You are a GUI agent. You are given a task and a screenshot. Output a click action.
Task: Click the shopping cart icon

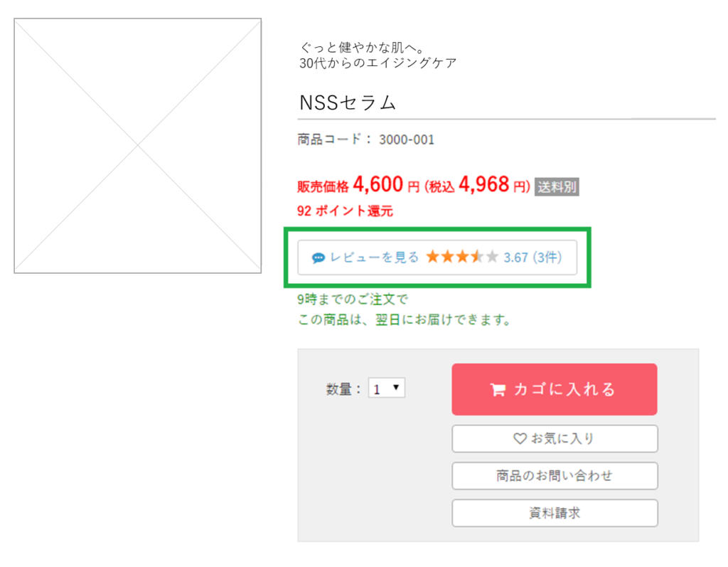click(498, 390)
